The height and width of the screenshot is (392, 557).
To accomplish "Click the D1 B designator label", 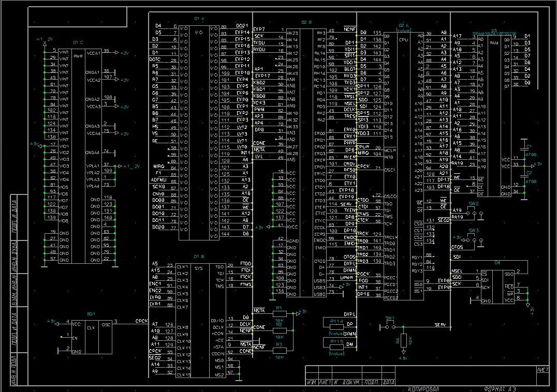I will pyautogui.click(x=199, y=257).
